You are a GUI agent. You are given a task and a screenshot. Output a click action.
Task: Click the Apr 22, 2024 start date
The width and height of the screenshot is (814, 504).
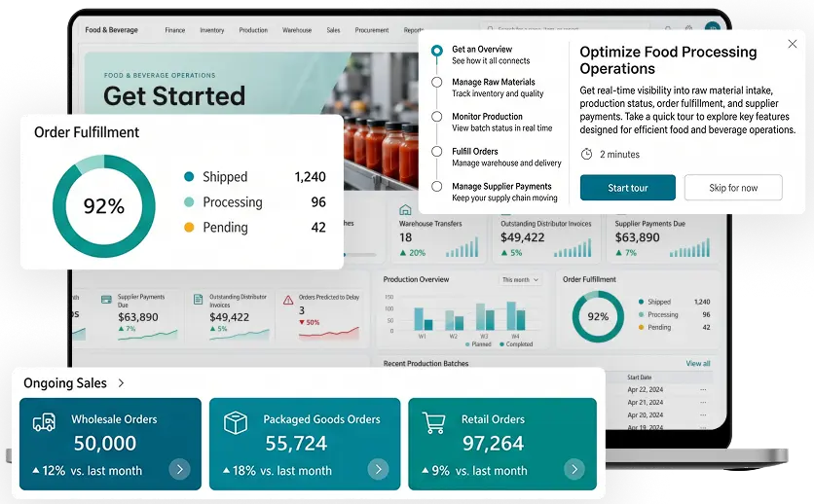pos(645,389)
